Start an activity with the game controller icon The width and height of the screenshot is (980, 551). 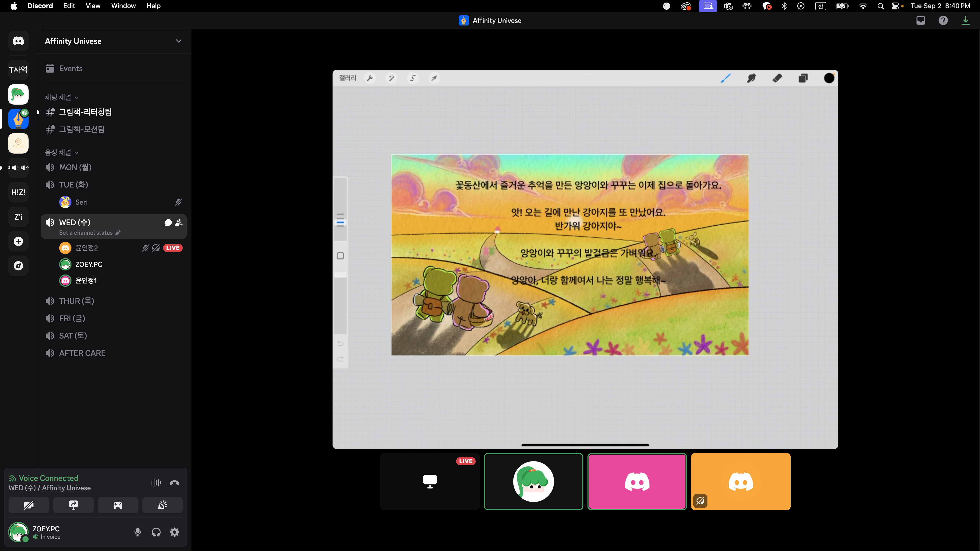pyautogui.click(x=118, y=505)
